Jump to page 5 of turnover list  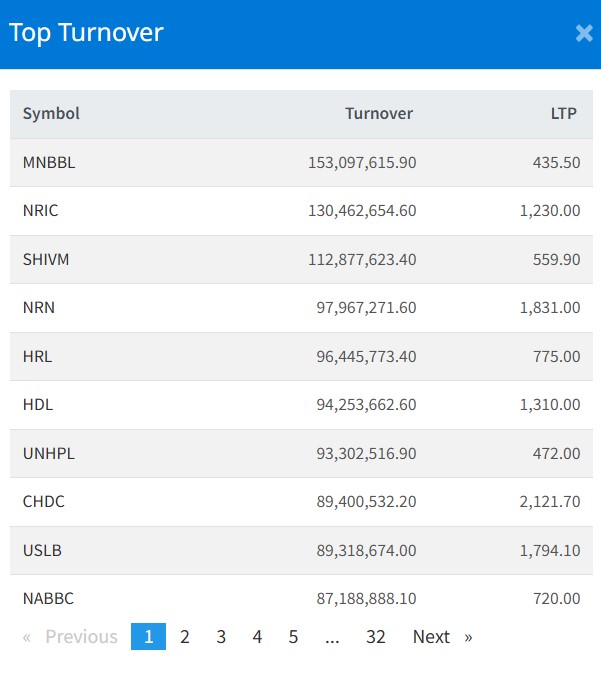(293, 637)
